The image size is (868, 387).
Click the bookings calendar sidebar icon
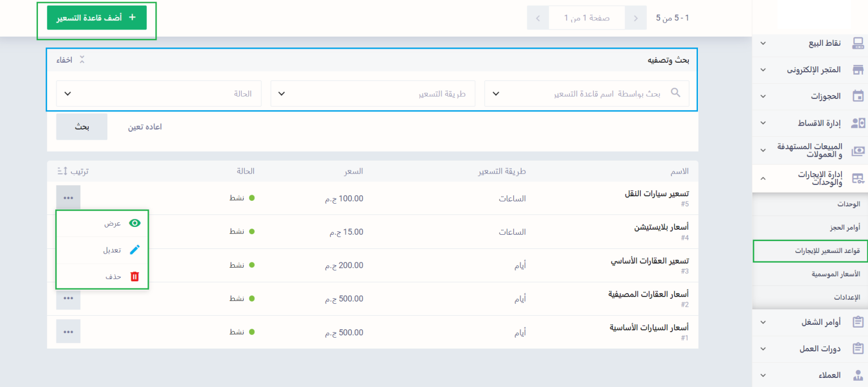point(858,96)
